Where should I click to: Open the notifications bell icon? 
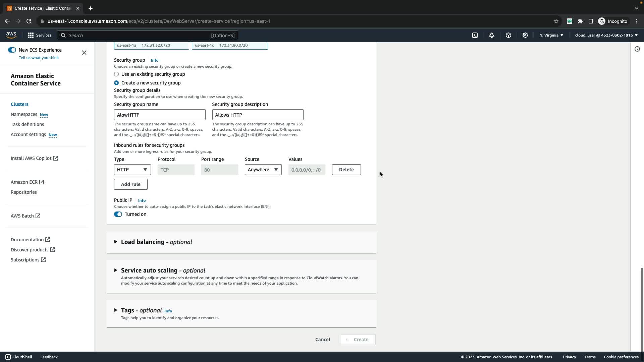coord(492,35)
